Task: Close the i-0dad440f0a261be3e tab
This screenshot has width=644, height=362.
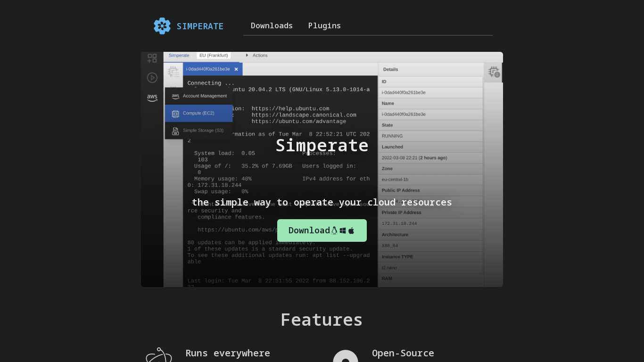Action: coord(236,69)
